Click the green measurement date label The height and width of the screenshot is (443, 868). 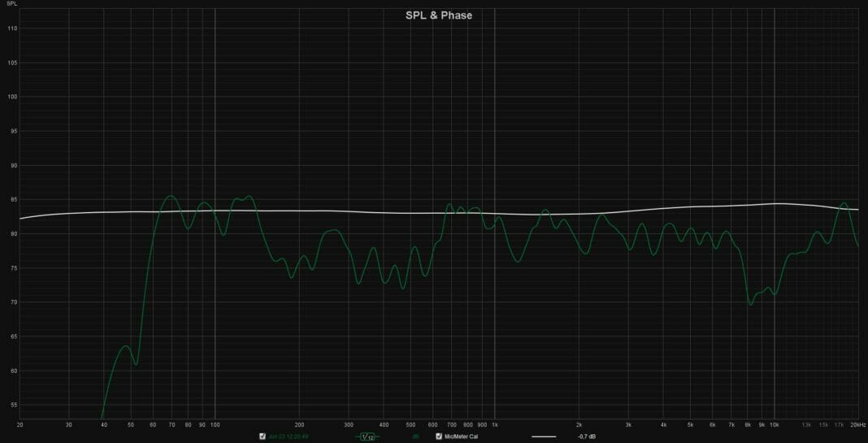pyautogui.click(x=288, y=437)
